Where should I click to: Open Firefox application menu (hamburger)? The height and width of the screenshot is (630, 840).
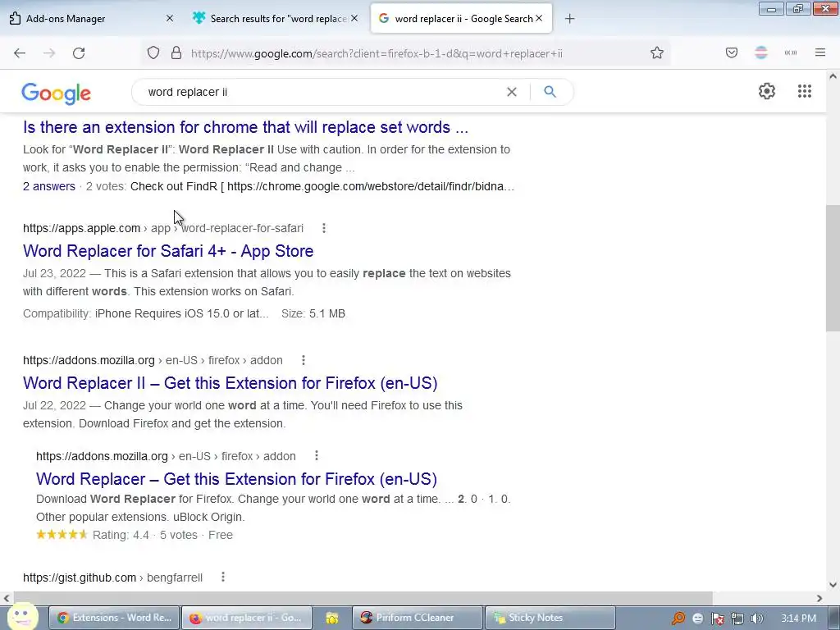tap(819, 53)
